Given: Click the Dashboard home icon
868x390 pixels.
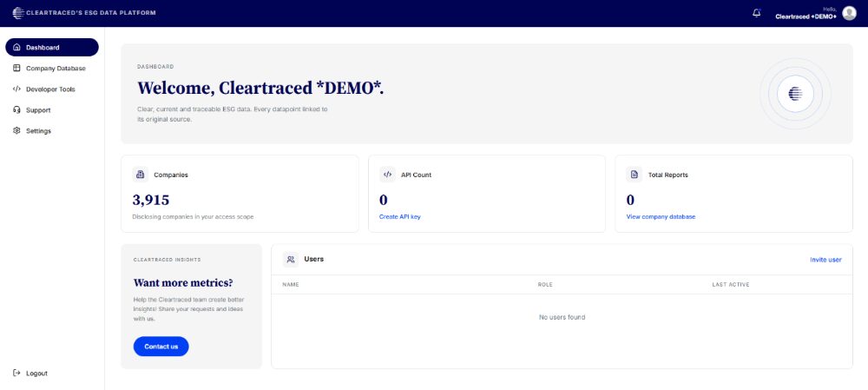Looking at the screenshot, I should click(16, 48).
